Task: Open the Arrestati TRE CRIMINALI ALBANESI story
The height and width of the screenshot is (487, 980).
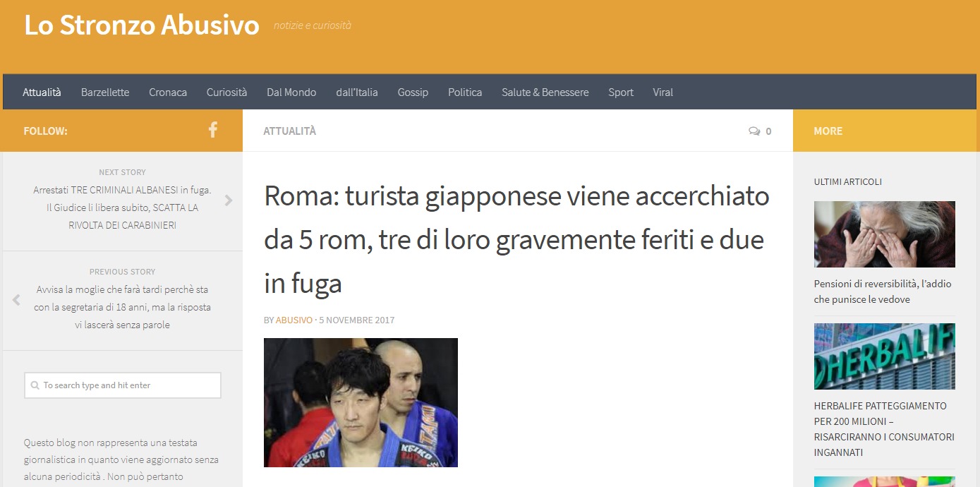Action: [123, 208]
